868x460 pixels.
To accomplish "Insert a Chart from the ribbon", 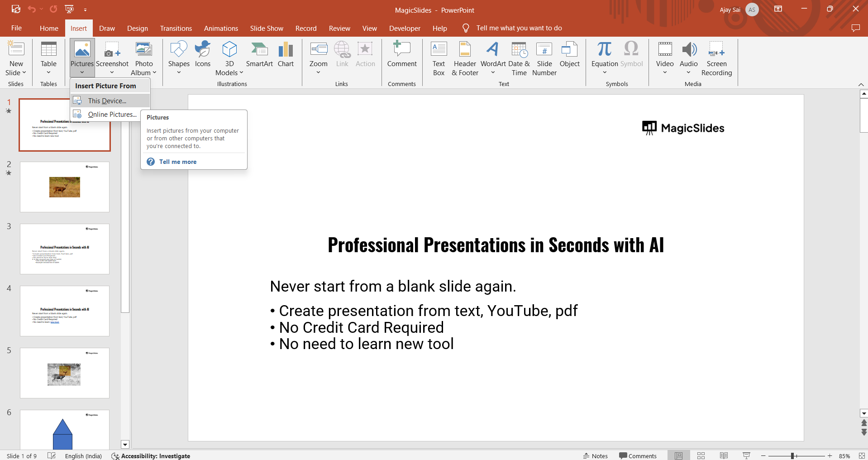I will click(286, 55).
